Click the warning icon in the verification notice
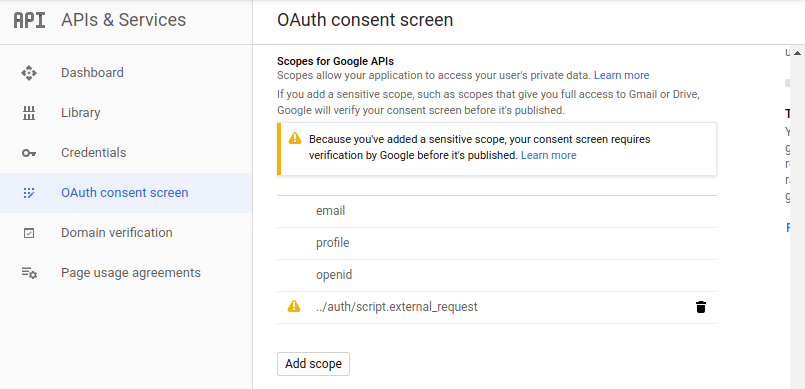The height and width of the screenshot is (389, 805). tap(295, 138)
